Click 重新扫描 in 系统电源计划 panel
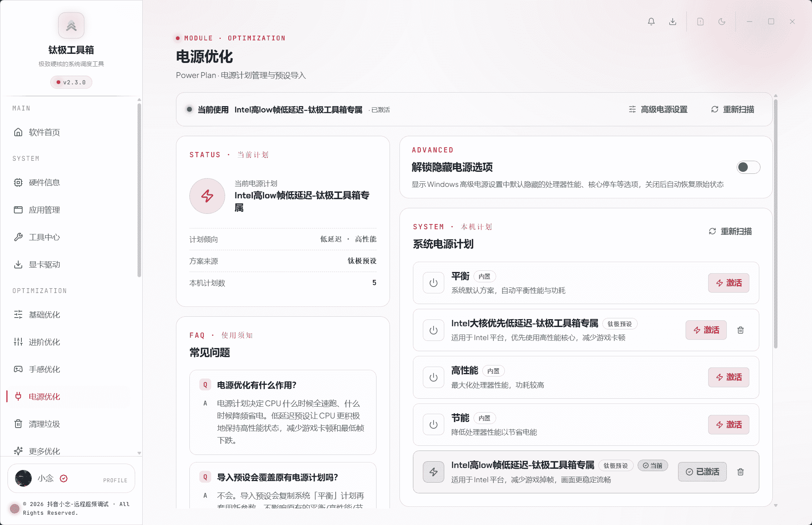 click(730, 232)
